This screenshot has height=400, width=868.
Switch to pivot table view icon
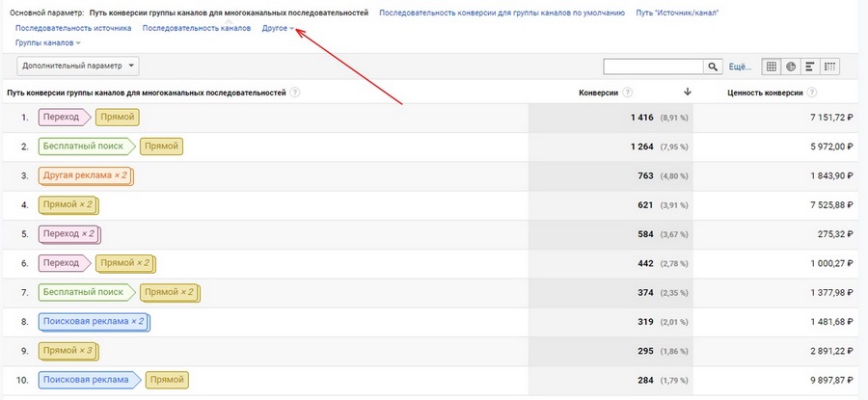pyautogui.click(x=829, y=67)
